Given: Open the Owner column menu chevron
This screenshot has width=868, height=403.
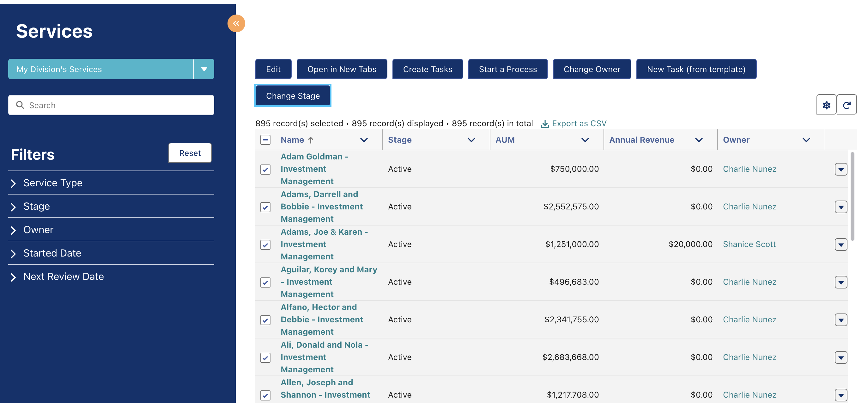Looking at the screenshot, I should pos(806,140).
